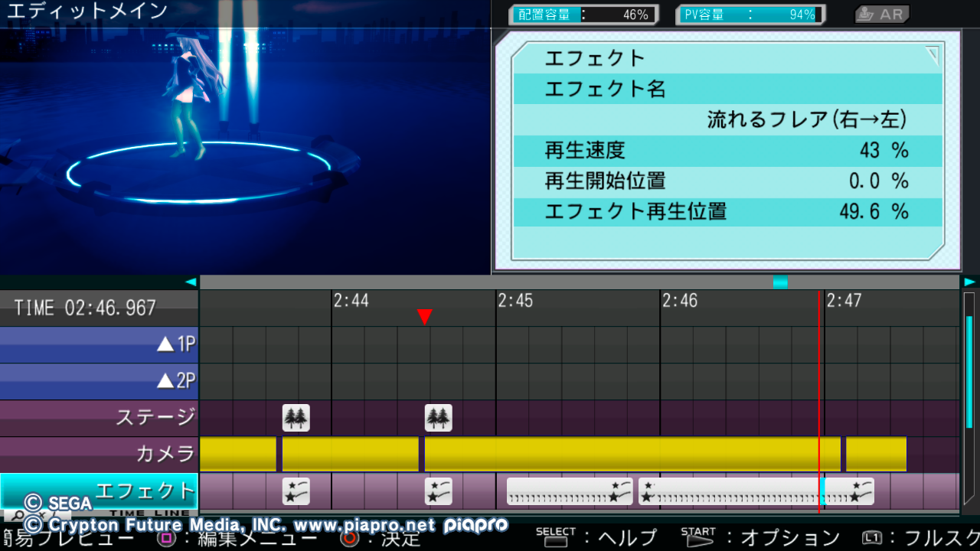This screenshot has width=980, height=551.
Task: Select the long effect clip starting after 2:45
Action: tap(570, 491)
